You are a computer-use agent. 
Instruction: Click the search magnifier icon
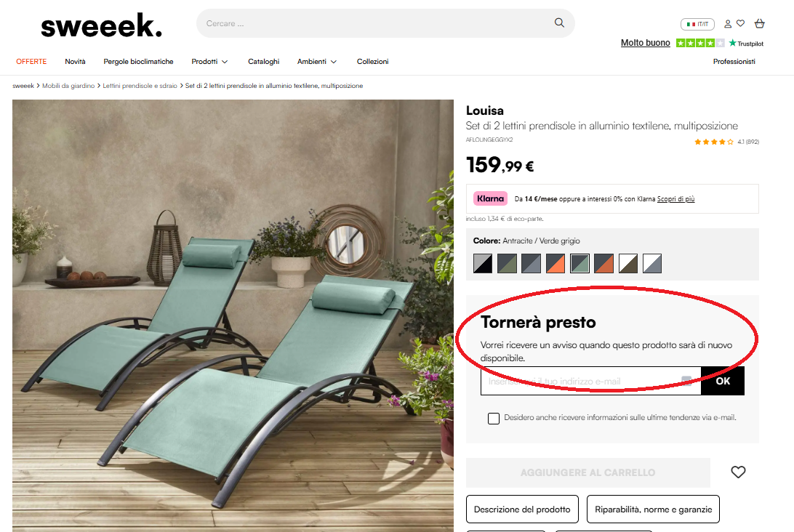point(559,23)
